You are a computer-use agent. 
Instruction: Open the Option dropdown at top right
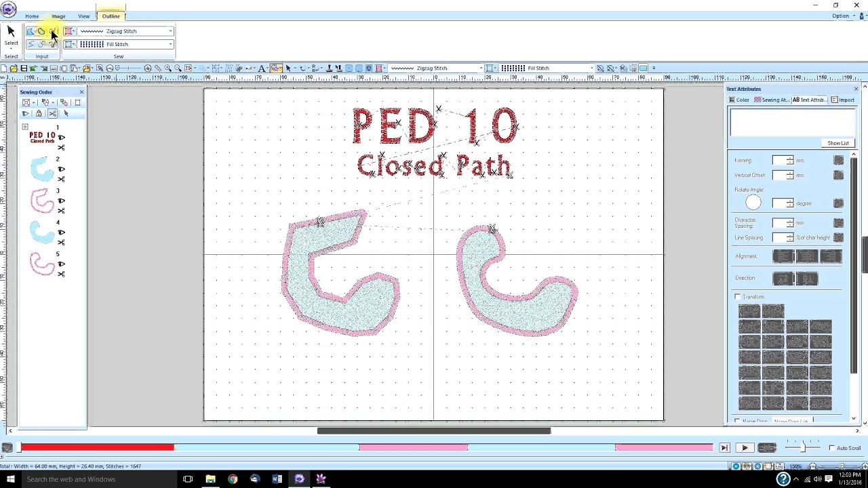point(842,16)
